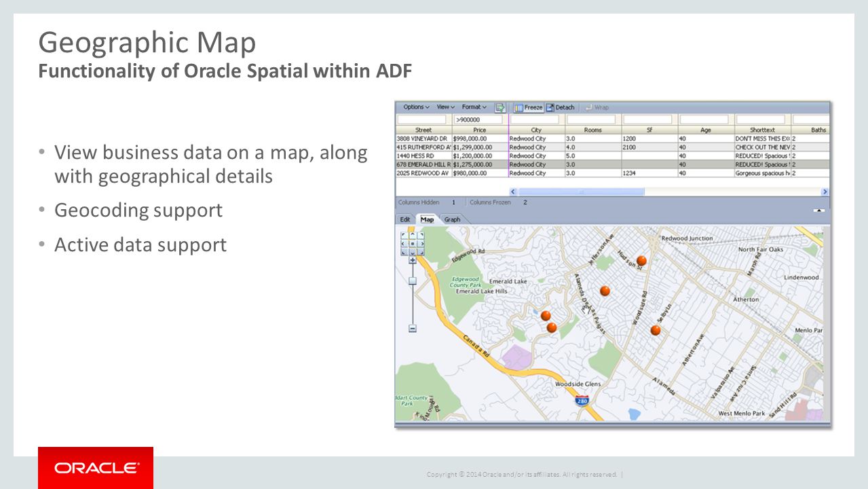Image resolution: width=868 pixels, height=489 pixels.
Task: Click the Sf column header
Action: (649, 130)
